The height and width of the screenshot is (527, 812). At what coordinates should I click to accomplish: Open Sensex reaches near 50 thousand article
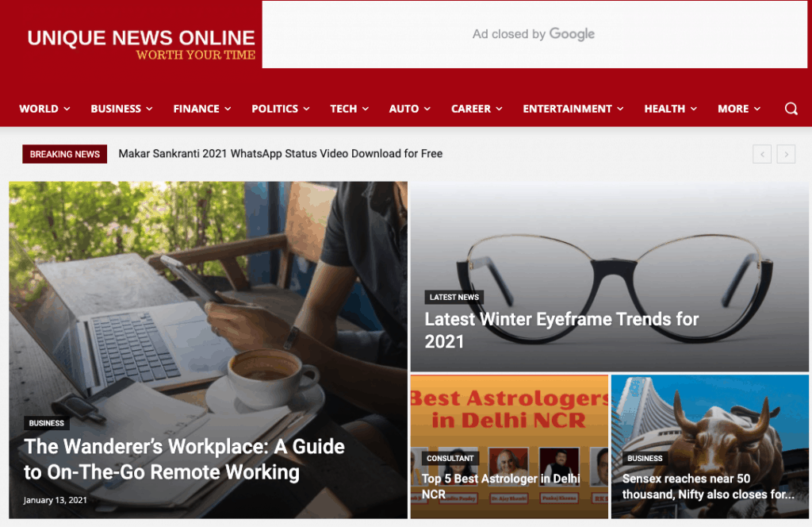[x=708, y=486]
